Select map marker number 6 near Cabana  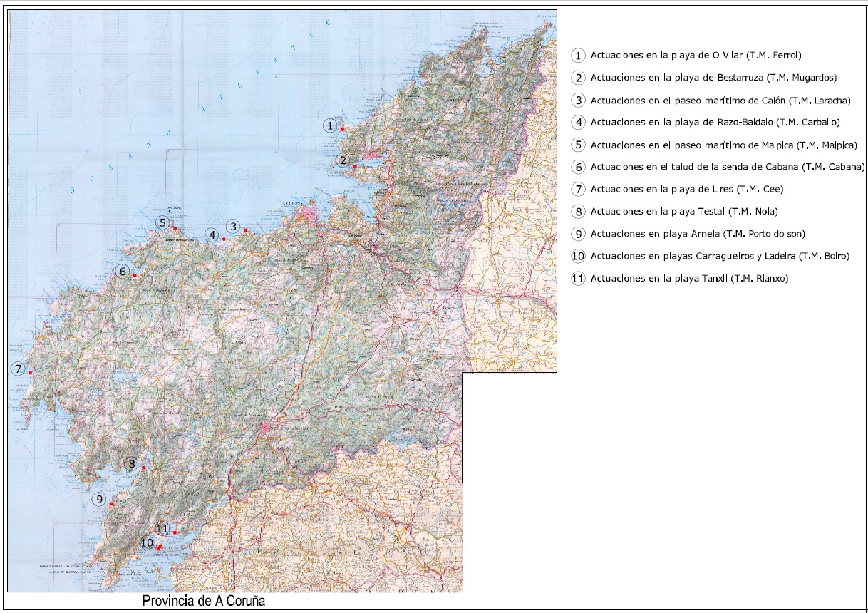[123, 272]
